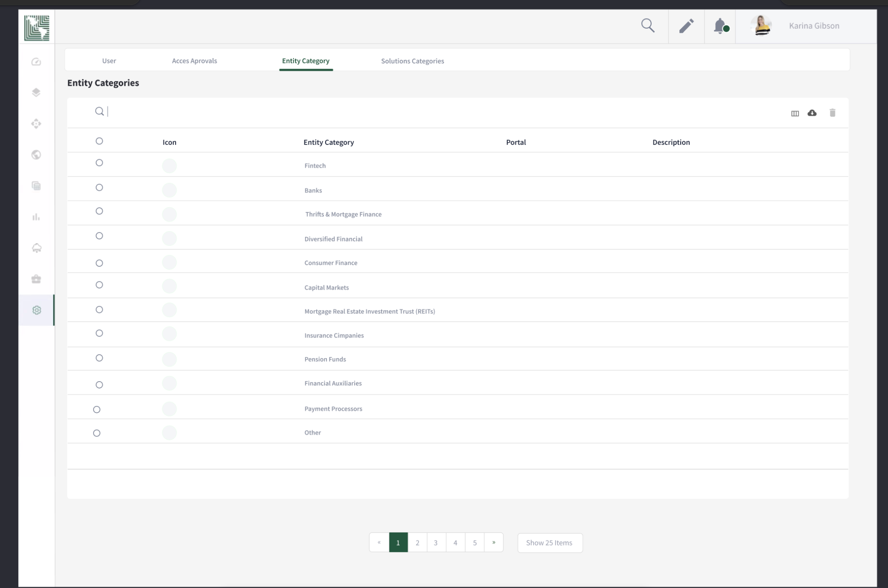Toggle the select-all radio in the table header
Viewport: 888px width, 588px height.
click(x=99, y=141)
